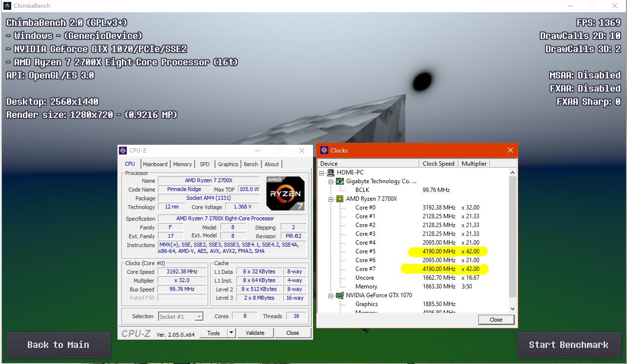
Task: Click the Clocks vertical scrollbar thumb
Action: click(x=512, y=237)
